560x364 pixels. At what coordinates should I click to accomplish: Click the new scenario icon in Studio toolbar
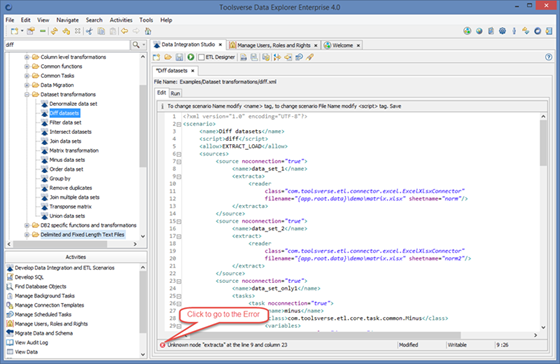click(156, 57)
